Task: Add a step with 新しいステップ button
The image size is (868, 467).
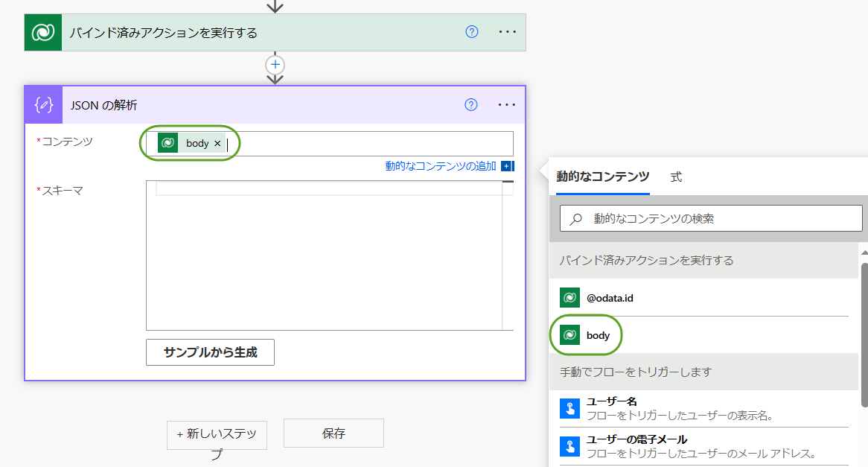Action: [217, 435]
